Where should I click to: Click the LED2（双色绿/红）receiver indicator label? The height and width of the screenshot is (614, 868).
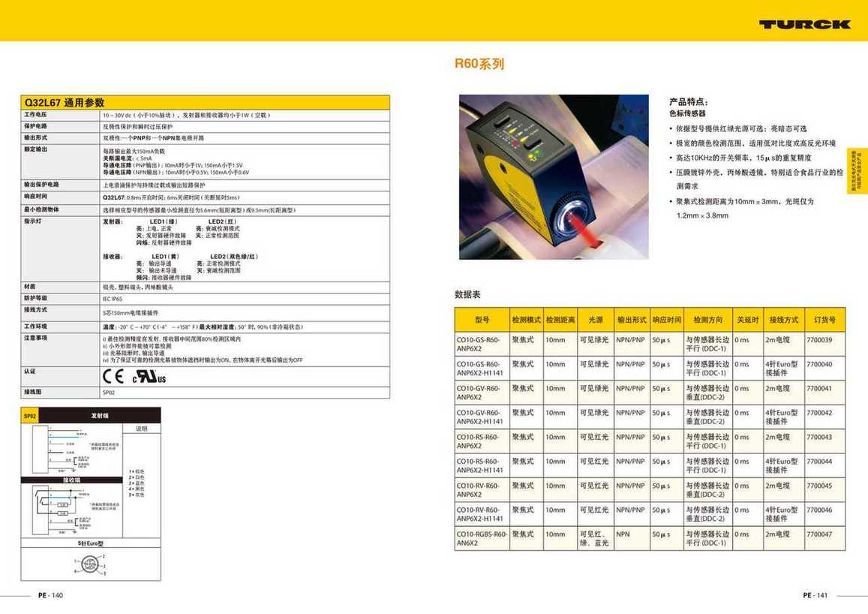[x=234, y=257]
